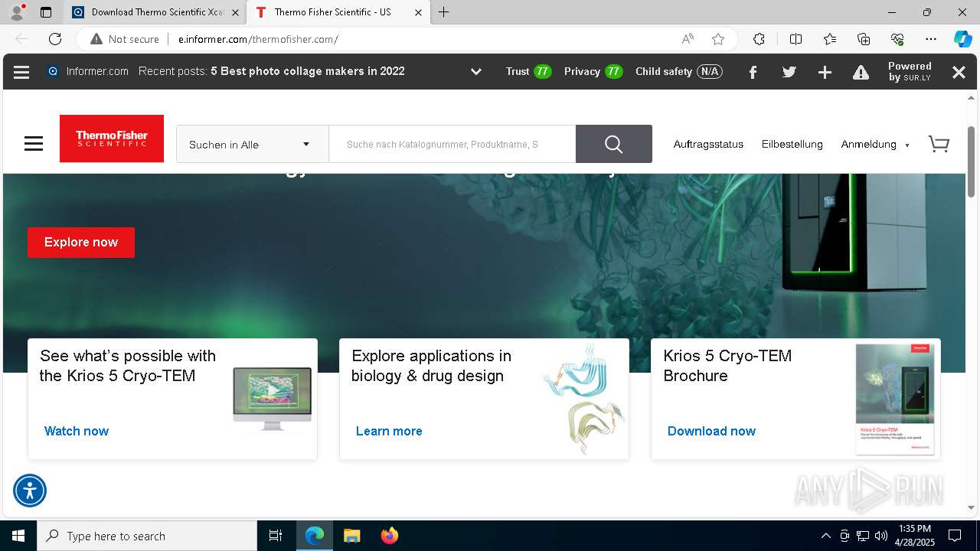The width and height of the screenshot is (980, 551).
Task: Open the Collections icon
Action: pyautogui.click(x=864, y=39)
